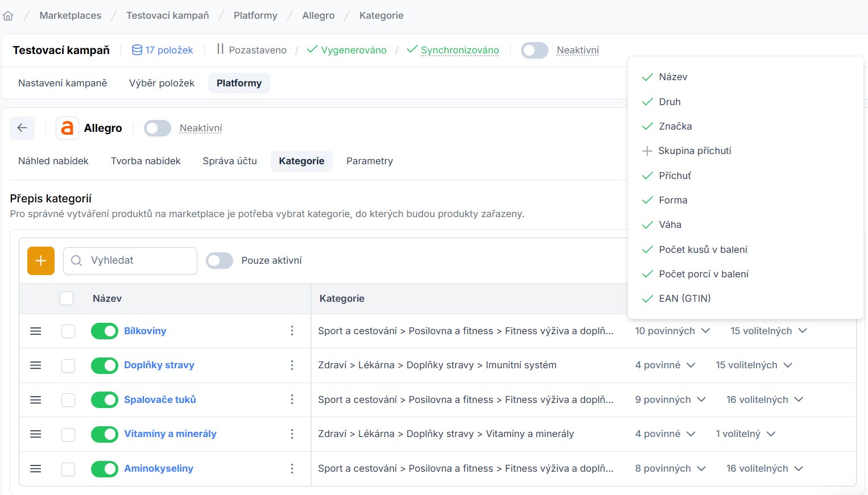Click the orange plus add button
Image resolution: width=868 pixels, height=495 pixels.
coord(41,261)
